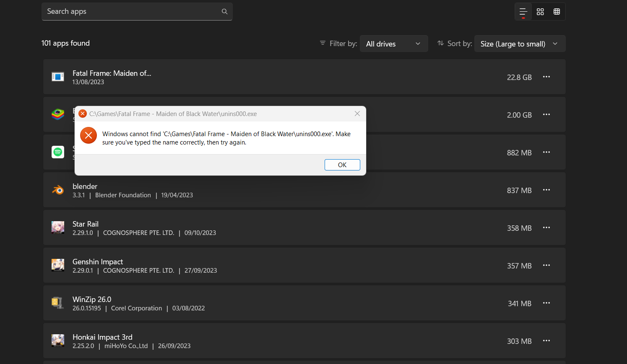Open more options for Genshin Impact
The width and height of the screenshot is (627, 364).
pos(546,265)
